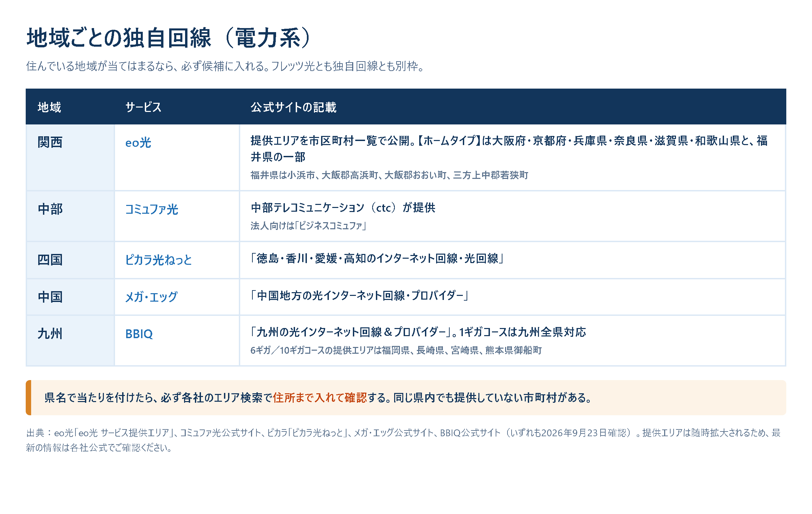Click the Fukui note 福井県は小浜市、大飯郡高浜町
The height and width of the screenshot is (514, 812).
pos(389,175)
